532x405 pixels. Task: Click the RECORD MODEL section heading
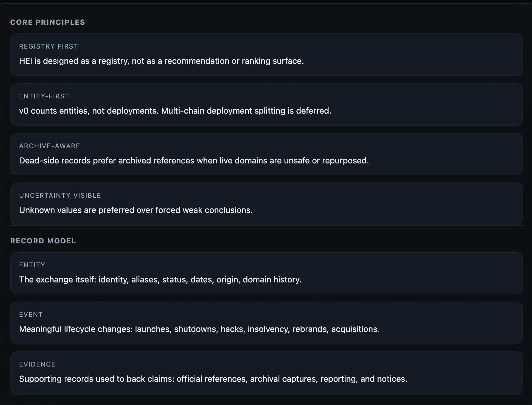[x=43, y=241]
